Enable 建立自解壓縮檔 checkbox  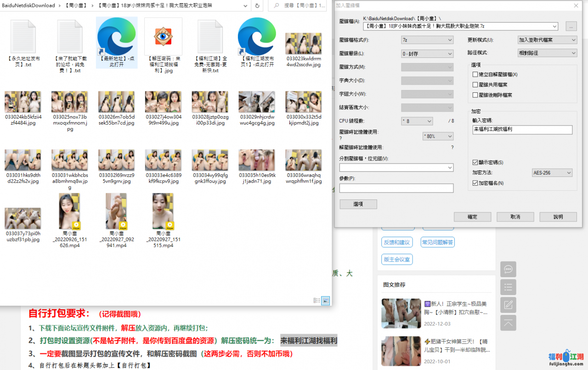(x=475, y=74)
